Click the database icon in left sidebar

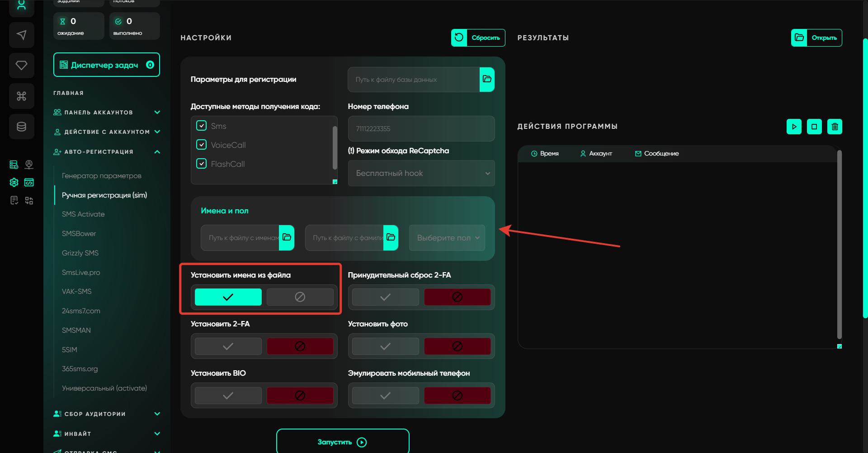coord(21,127)
